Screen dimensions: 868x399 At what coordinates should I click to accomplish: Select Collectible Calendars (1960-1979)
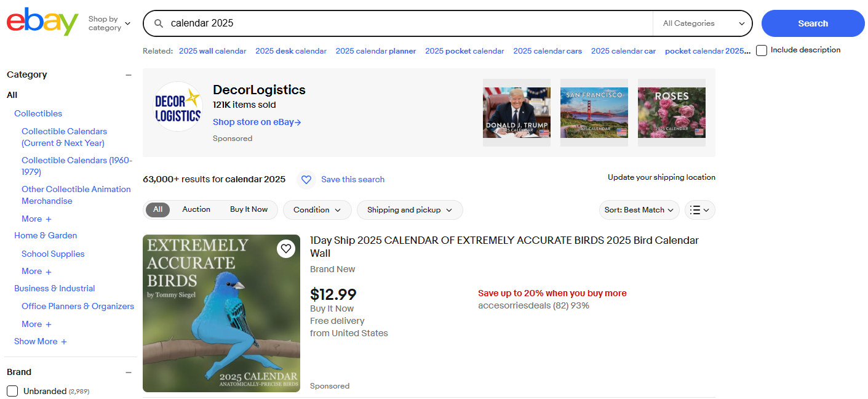click(x=77, y=166)
